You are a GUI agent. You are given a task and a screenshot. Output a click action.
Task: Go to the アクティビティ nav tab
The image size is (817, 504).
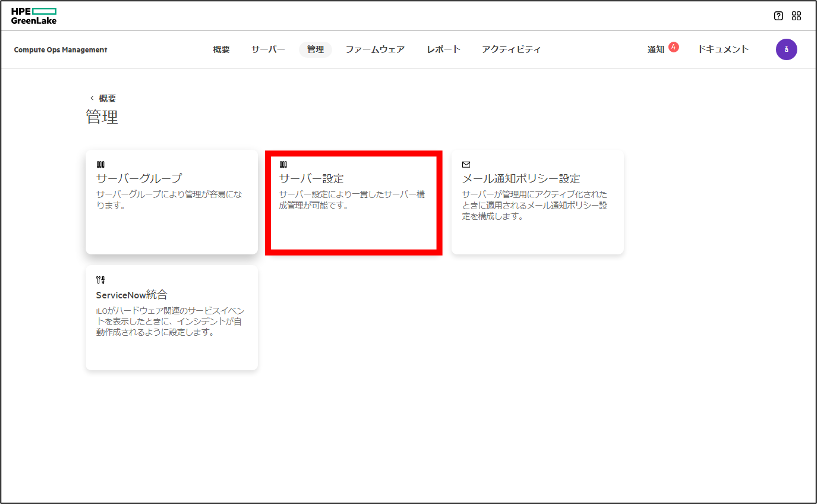(511, 49)
